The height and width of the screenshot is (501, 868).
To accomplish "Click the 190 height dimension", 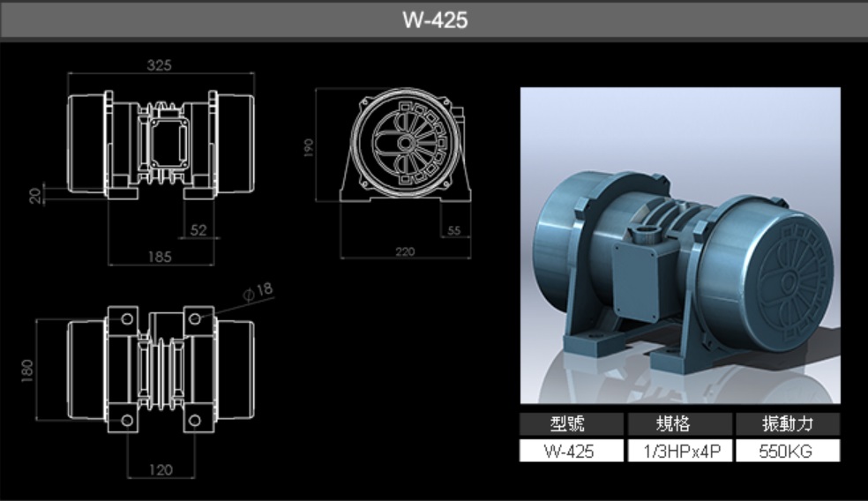I will click(x=309, y=147).
